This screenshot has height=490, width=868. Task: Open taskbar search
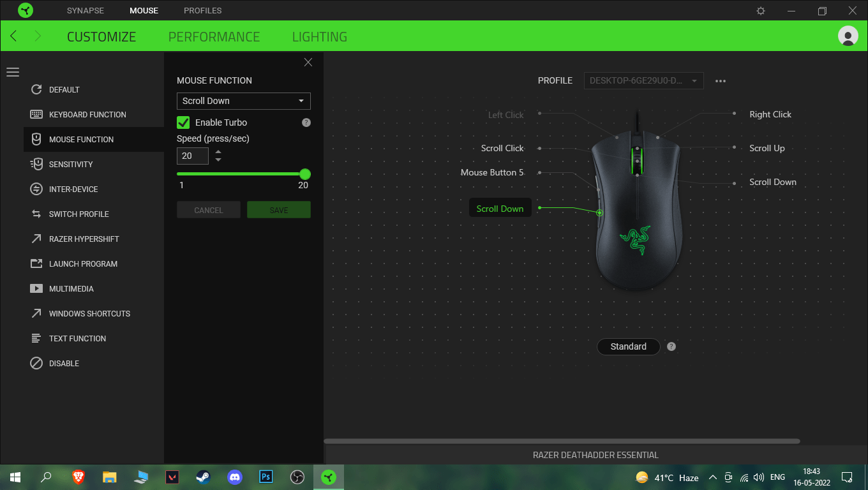47,477
